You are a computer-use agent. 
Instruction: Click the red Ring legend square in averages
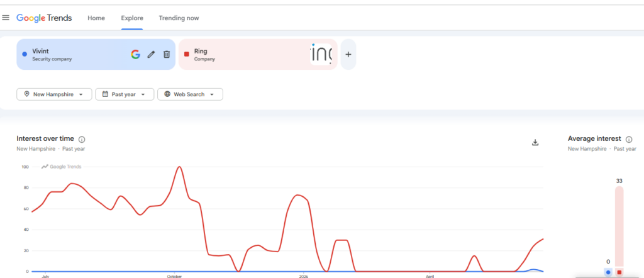click(619, 272)
